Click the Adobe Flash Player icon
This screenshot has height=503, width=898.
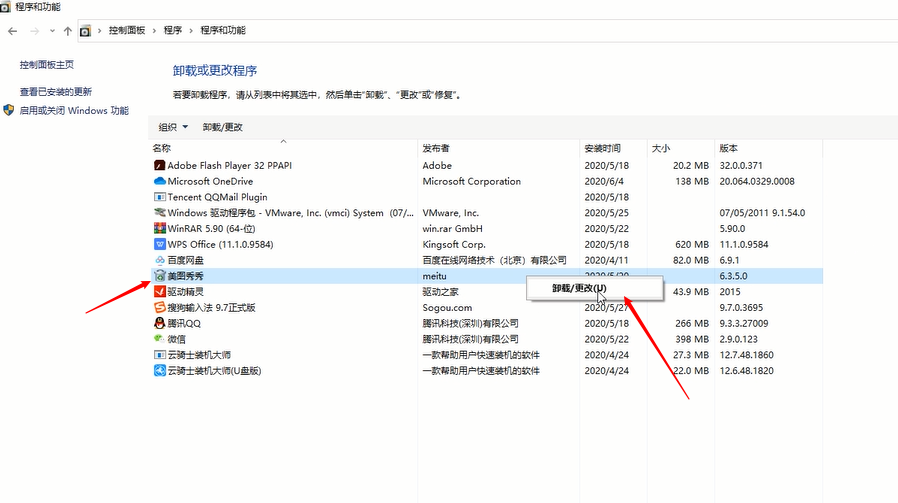pos(160,166)
